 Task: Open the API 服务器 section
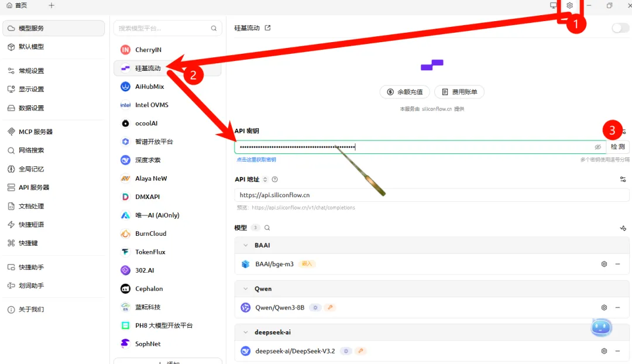pyautogui.click(x=54, y=187)
